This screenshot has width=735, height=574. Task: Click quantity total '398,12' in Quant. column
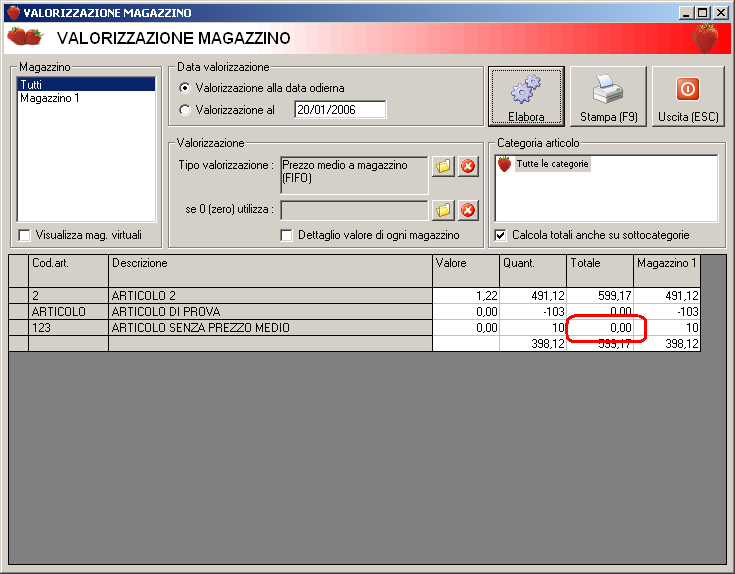pos(533,343)
